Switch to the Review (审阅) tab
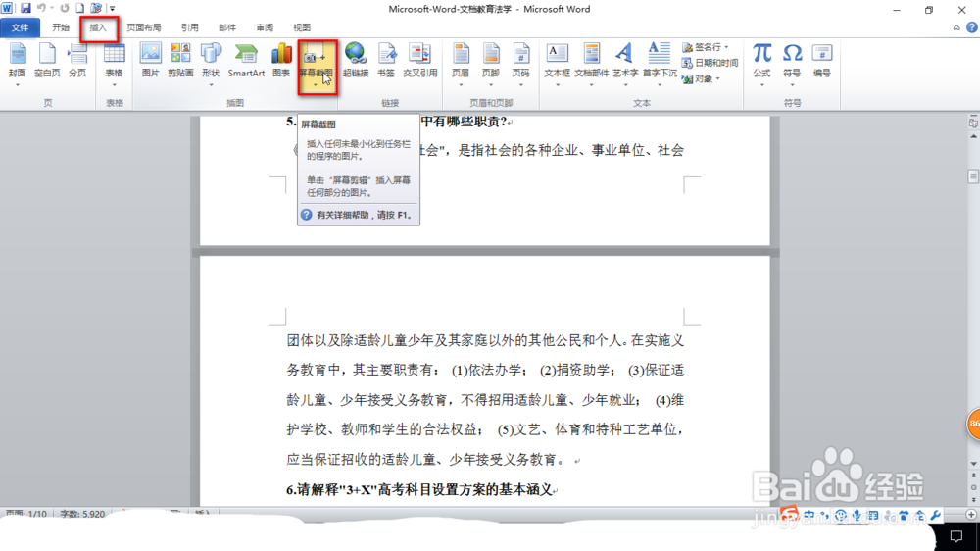The image size is (980, 551). [x=265, y=27]
